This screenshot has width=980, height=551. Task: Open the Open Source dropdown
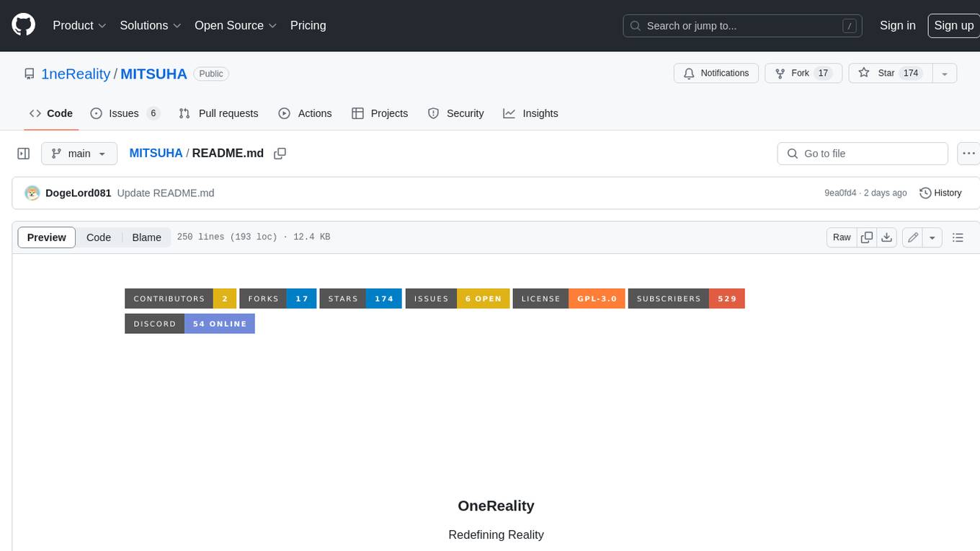236,25
